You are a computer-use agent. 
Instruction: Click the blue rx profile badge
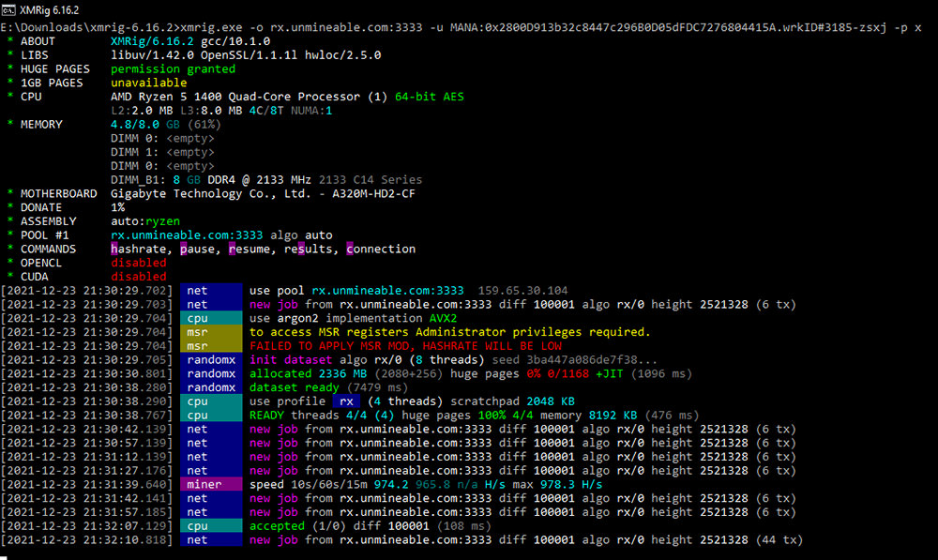tap(346, 401)
